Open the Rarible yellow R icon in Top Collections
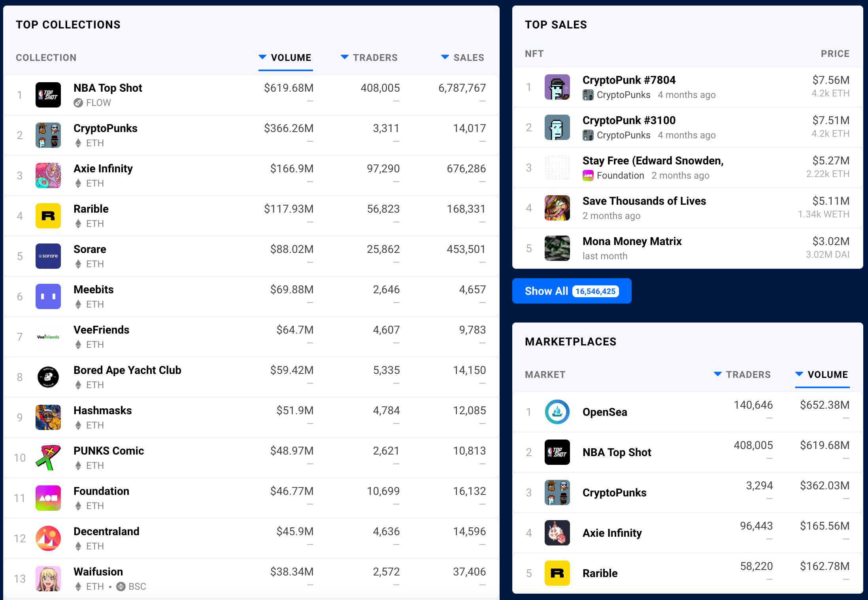This screenshot has height=600, width=868. click(48, 216)
